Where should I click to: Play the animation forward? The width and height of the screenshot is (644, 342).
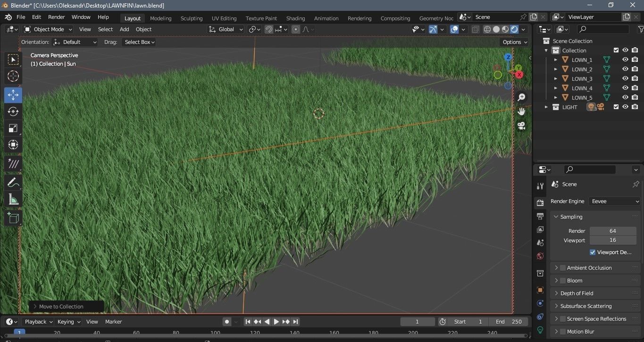tap(276, 322)
